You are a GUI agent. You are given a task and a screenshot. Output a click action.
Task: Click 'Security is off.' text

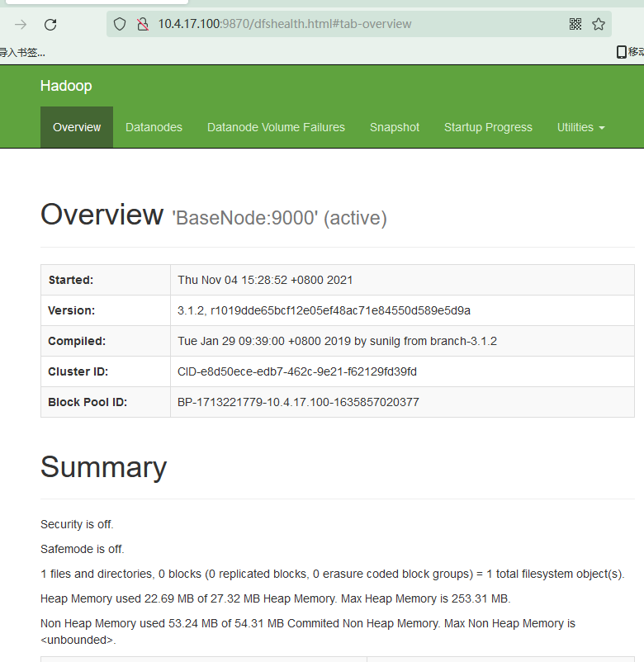[77, 524]
